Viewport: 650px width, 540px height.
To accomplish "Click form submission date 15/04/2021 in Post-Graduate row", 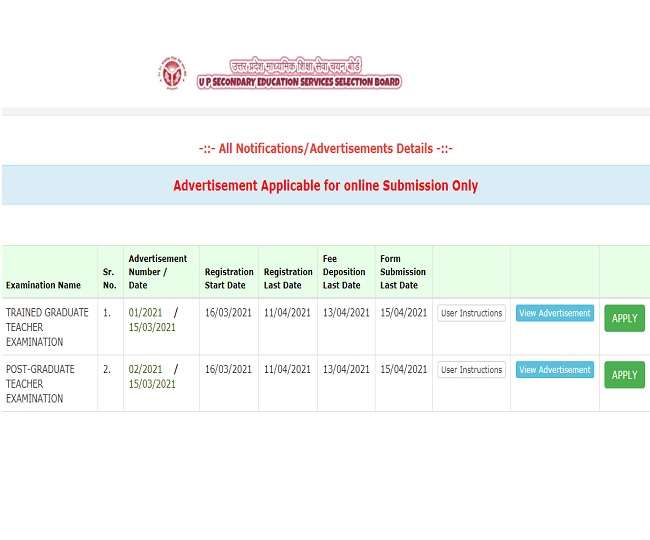I will [404, 369].
